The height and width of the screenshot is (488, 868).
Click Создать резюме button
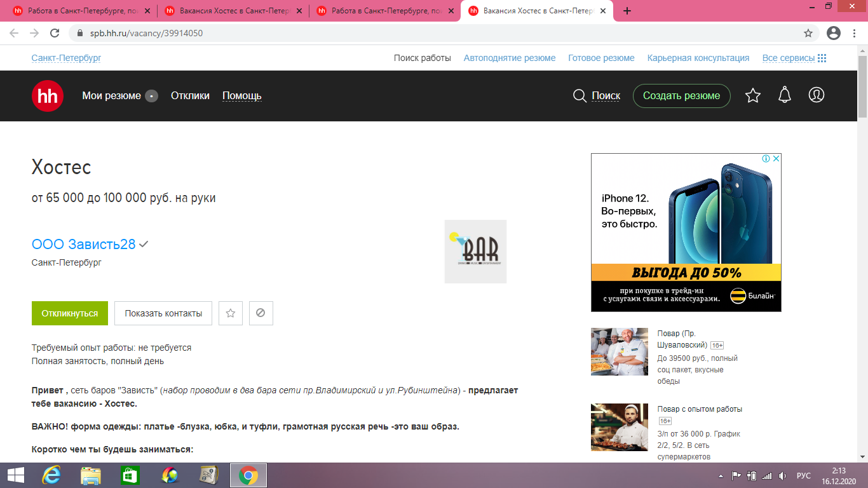tap(682, 96)
